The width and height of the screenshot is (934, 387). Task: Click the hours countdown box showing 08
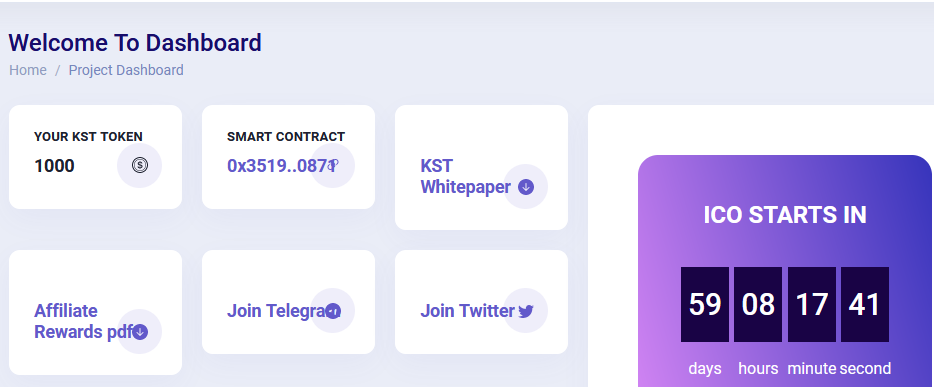pos(758,304)
